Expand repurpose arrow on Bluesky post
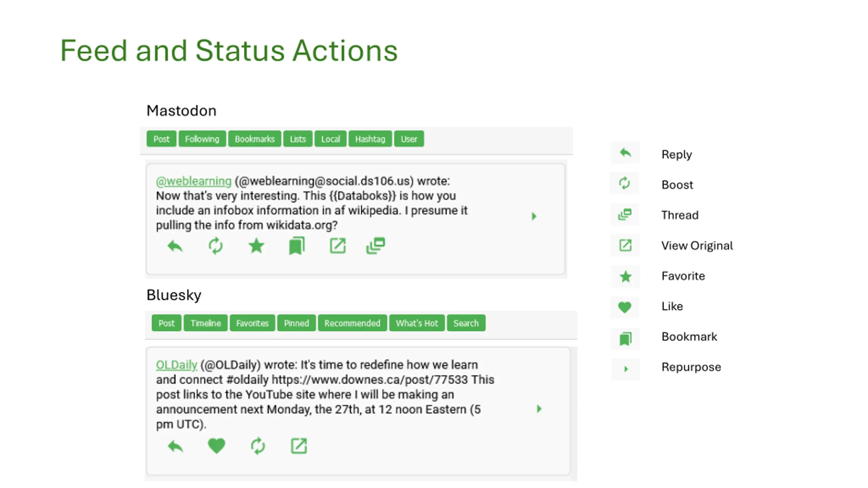The height and width of the screenshot is (488, 868). [539, 409]
